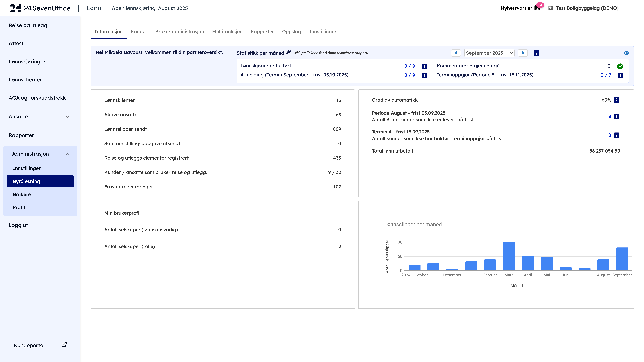Go to next month with right arrow

coord(523,53)
